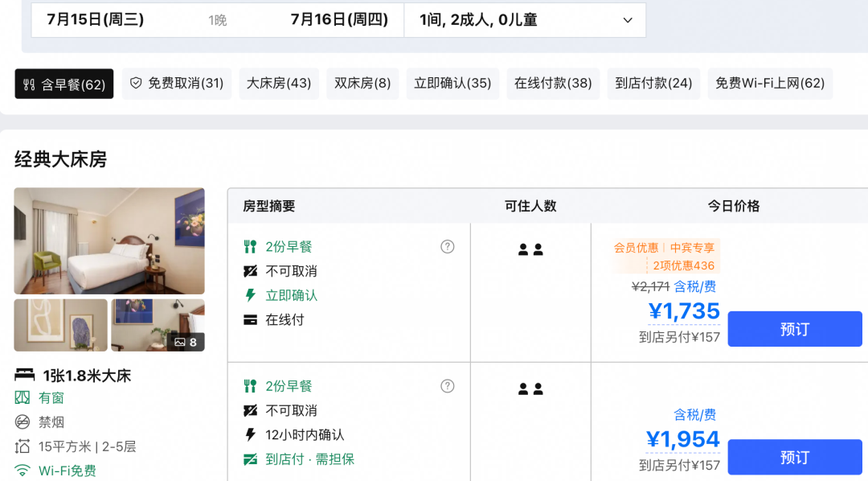Enable the 免费Wi-Fi上网(62) filter

770,84
